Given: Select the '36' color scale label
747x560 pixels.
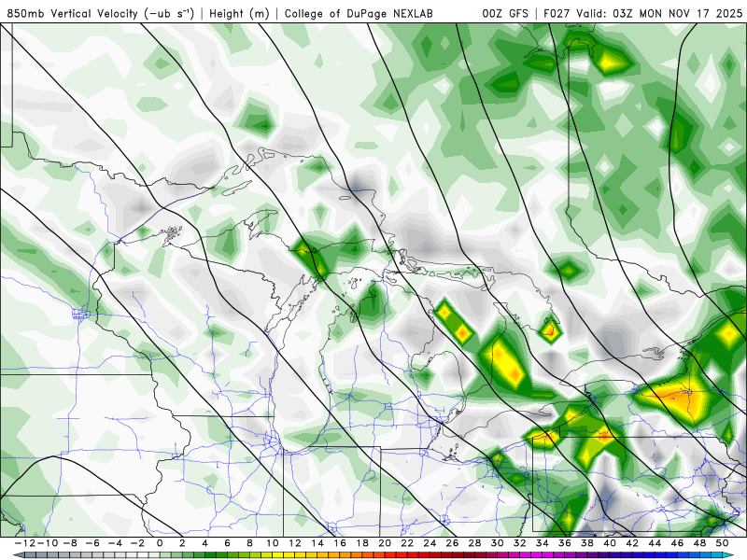Looking at the screenshot, I should [565, 543].
